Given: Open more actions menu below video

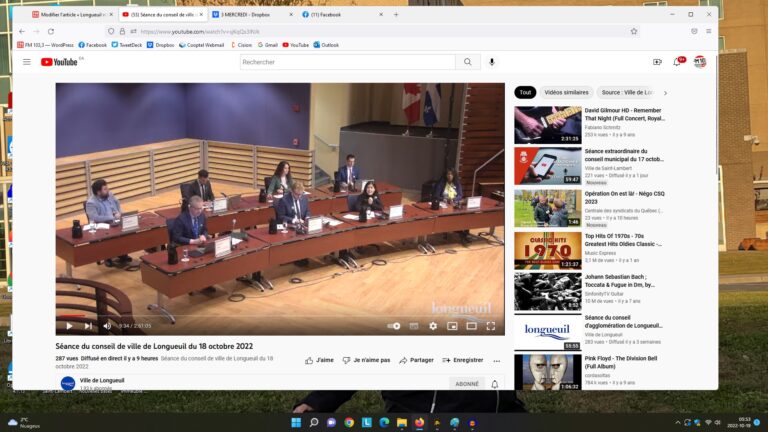Looking at the screenshot, I should click(x=497, y=360).
